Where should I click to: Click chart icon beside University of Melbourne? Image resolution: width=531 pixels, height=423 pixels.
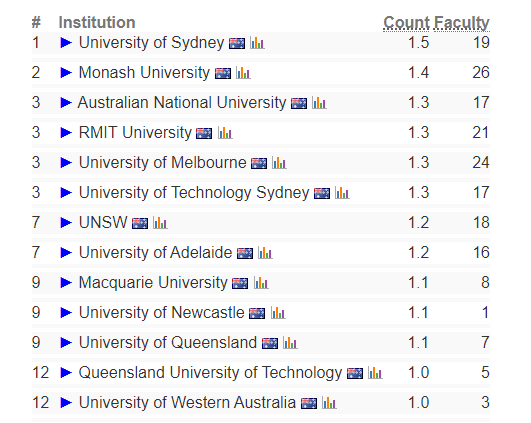(279, 163)
